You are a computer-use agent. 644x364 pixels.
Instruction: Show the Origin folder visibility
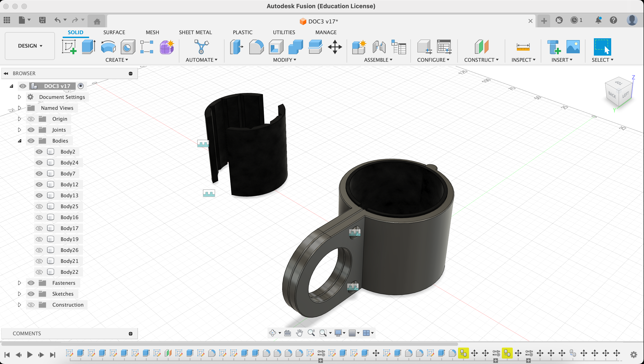31,119
